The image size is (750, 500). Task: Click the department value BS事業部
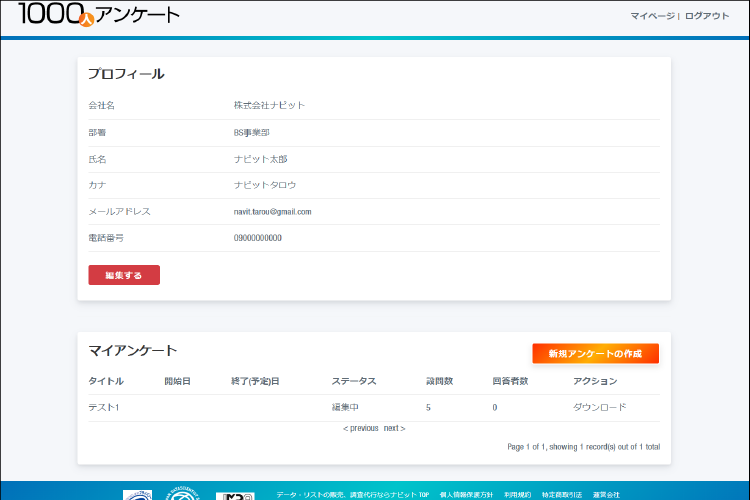pos(252,133)
